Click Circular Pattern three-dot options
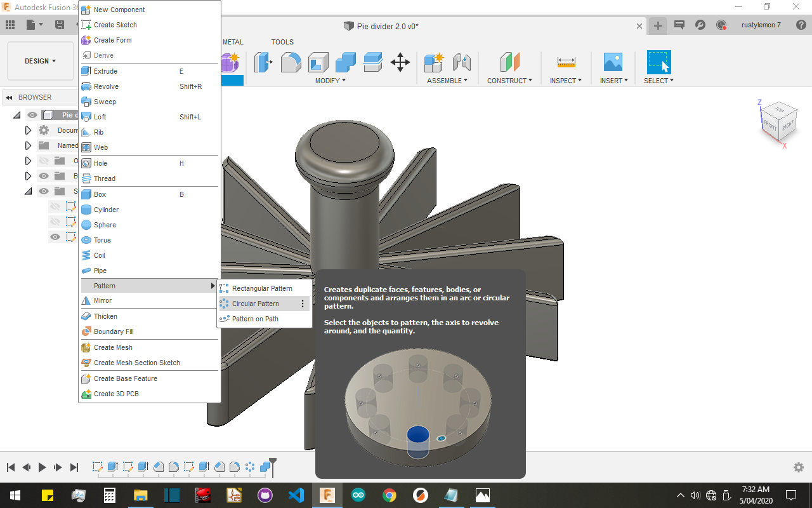The width and height of the screenshot is (812, 508). (x=303, y=304)
